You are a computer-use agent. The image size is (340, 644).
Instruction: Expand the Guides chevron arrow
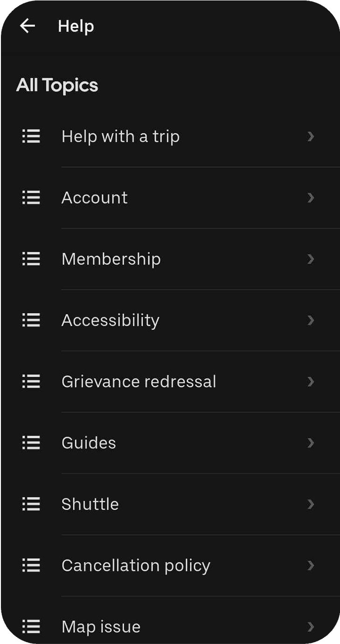pyautogui.click(x=311, y=443)
